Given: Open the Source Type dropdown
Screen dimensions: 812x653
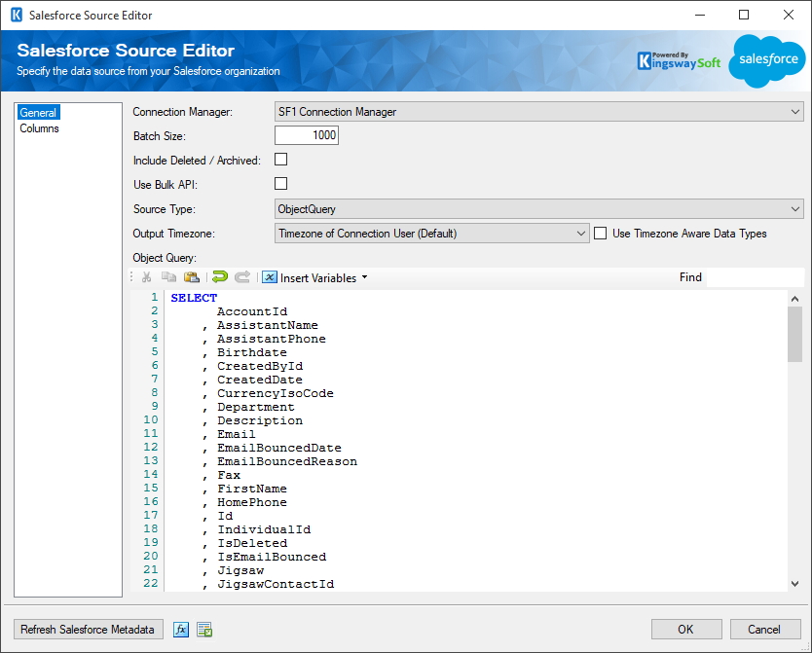Looking at the screenshot, I should click(x=538, y=209).
